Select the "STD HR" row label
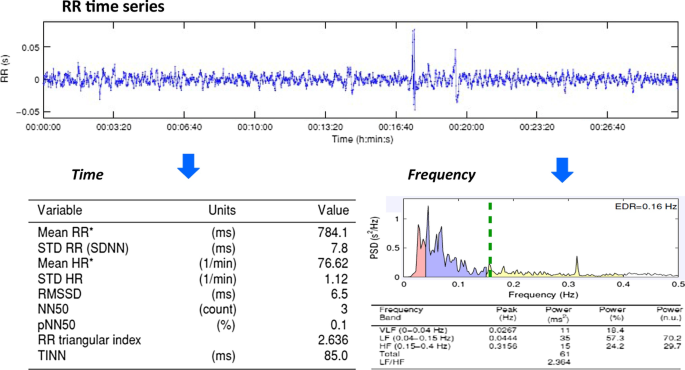The width and height of the screenshot is (685, 370). [60, 279]
